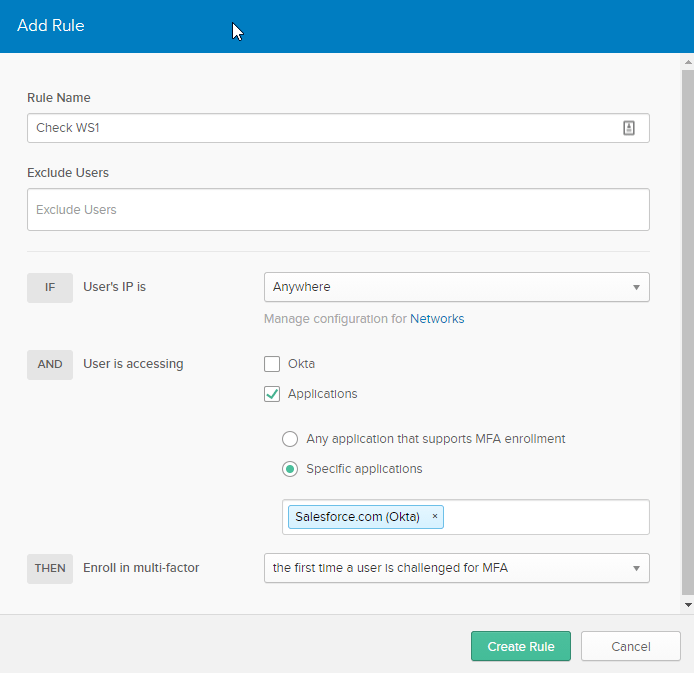
Task: Select the Salesforce.com (Okta) tag label
Action: 357,517
